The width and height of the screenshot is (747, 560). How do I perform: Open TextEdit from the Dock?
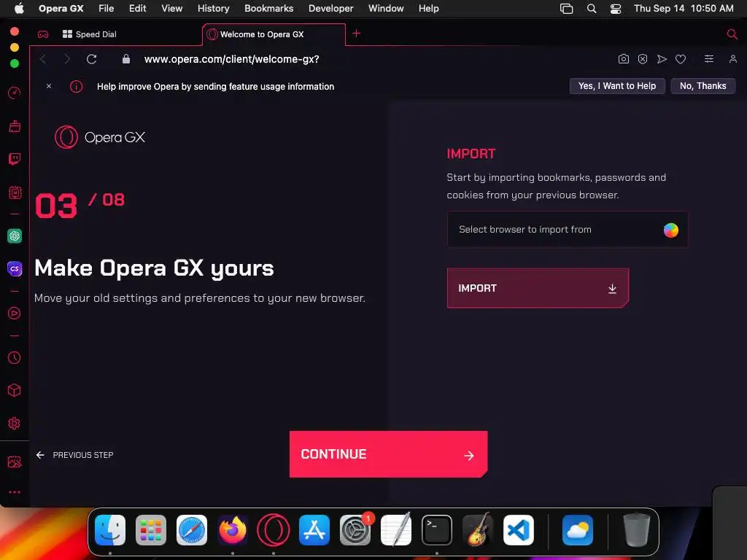pos(396,530)
